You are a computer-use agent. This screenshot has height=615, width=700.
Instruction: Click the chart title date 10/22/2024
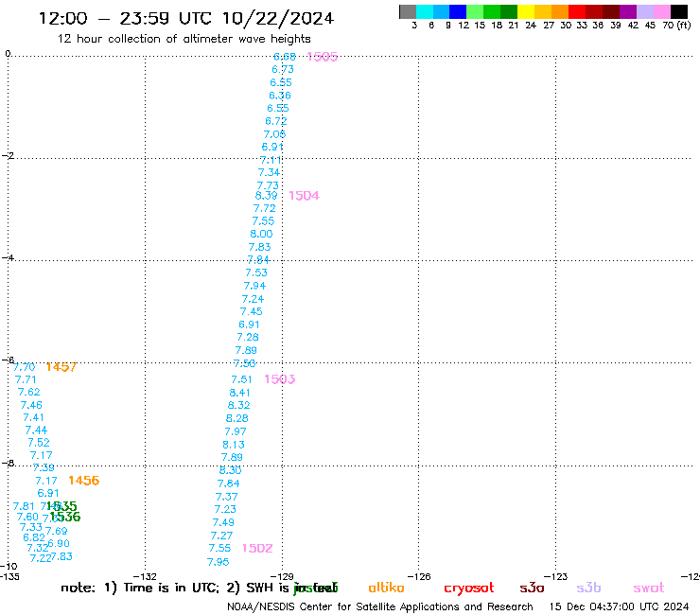point(278,19)
